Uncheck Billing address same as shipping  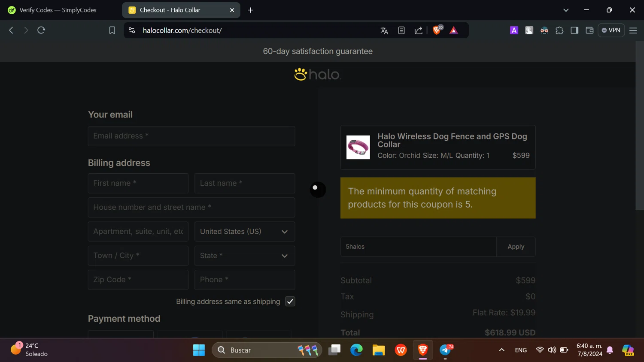[x=290, y=302]
